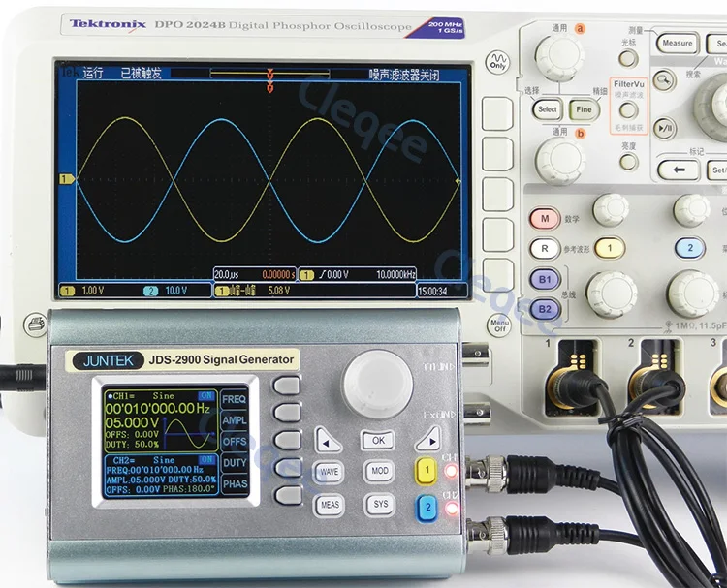Tap the play/pause button on the oscilloscope
Image resolution: width=727 pixels, height=588 pixels.
pos(664,129)
